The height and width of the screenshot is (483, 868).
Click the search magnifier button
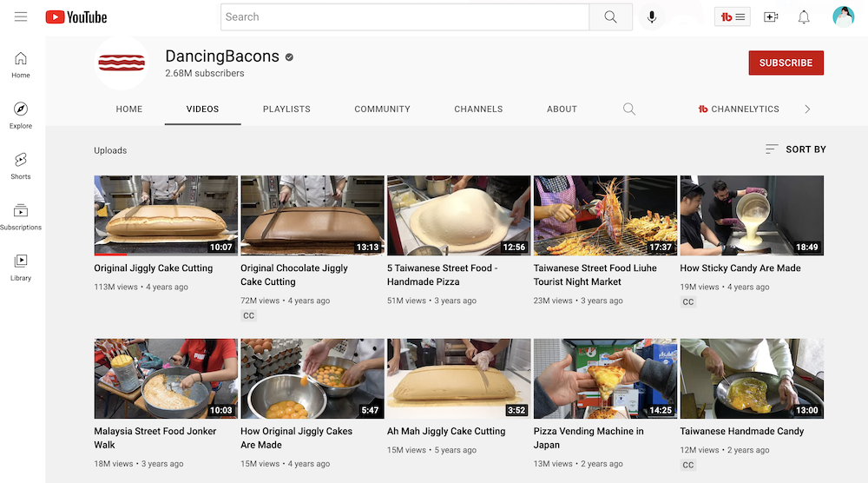point(610,17)
